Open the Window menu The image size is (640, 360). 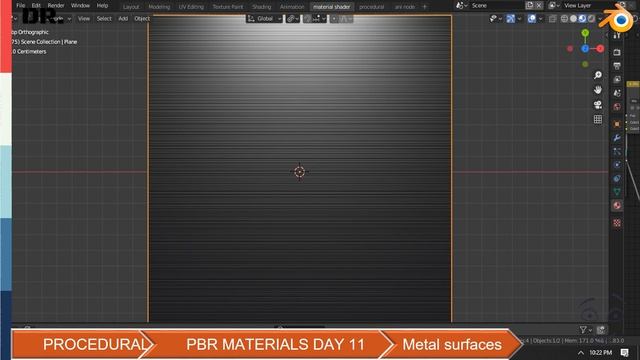80,5
